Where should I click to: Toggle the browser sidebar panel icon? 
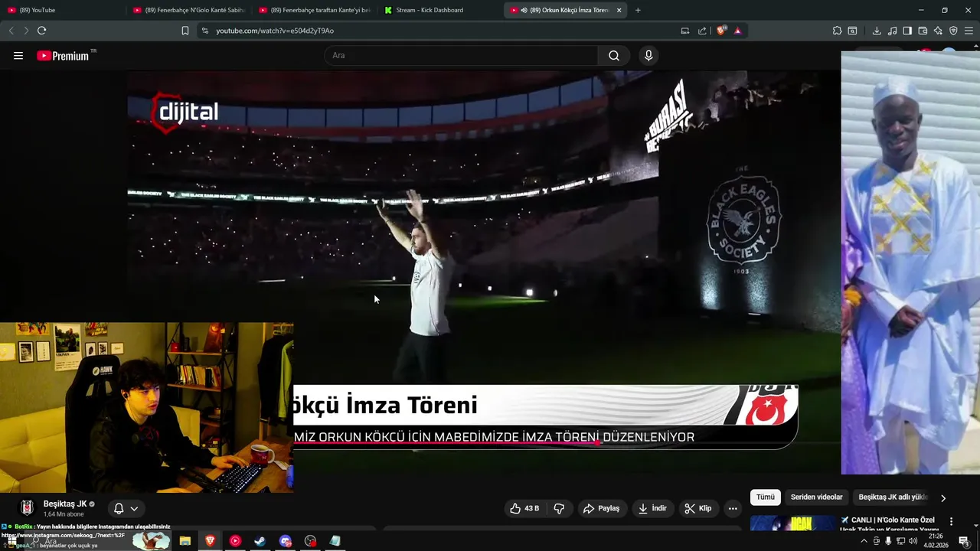[907, 31]
